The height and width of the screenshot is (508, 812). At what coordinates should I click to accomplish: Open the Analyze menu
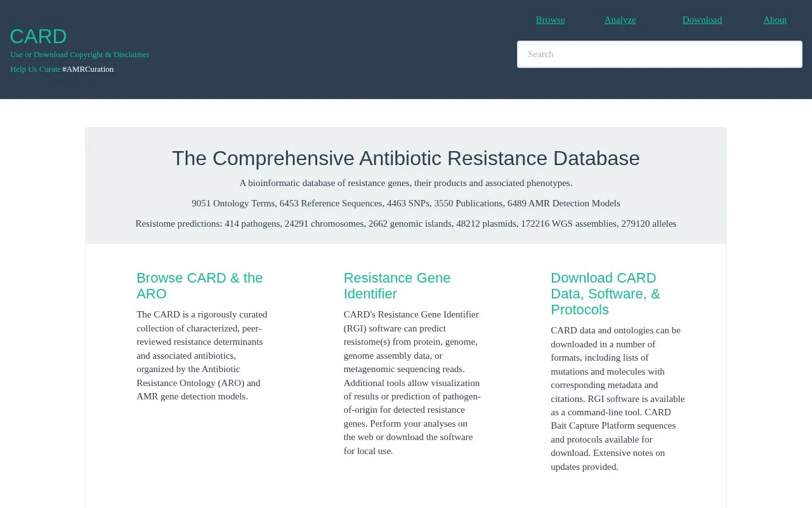[x=620, y=20]
